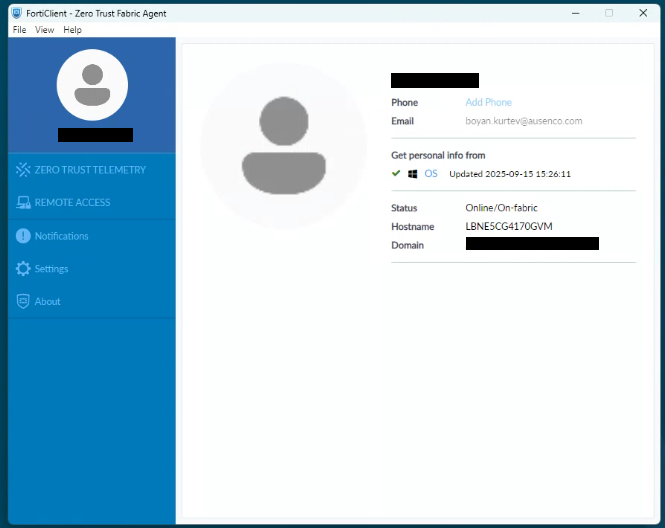Open the File menu
Image resolution: width=665 pixels, height=528 pixels.
click(19, 30)
